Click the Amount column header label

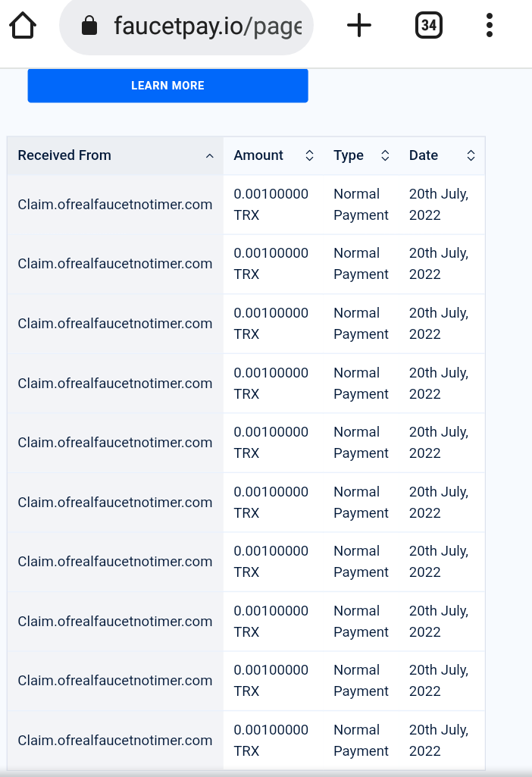coord(258,155)
